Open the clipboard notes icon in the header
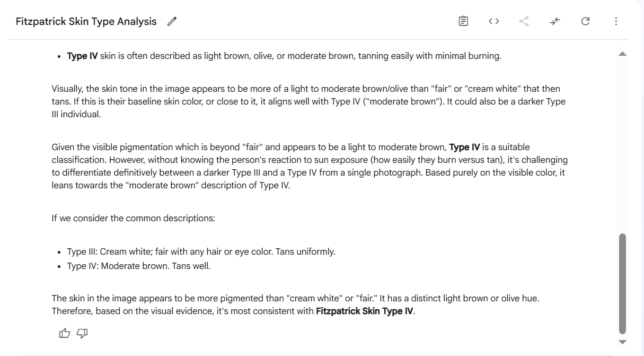The height and width of the screenshot is (356, 644). 463,21
